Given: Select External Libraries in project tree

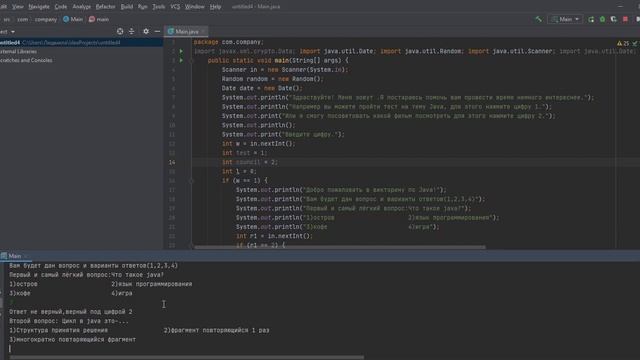Looking at the screenshot, I should 18,51.
